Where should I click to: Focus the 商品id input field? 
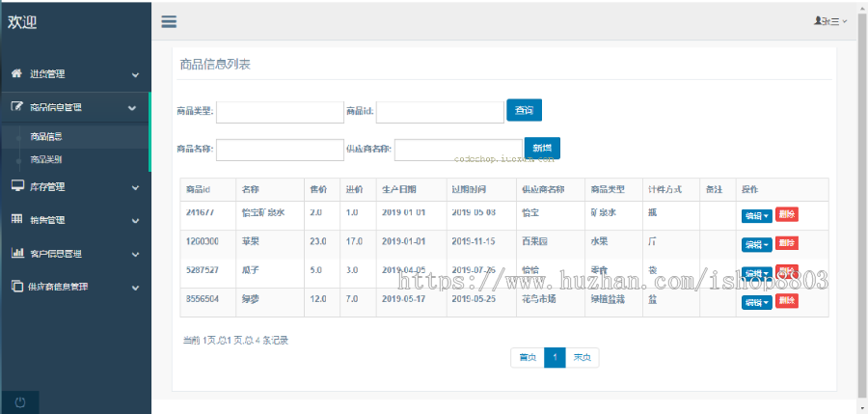tap(440, 112)
